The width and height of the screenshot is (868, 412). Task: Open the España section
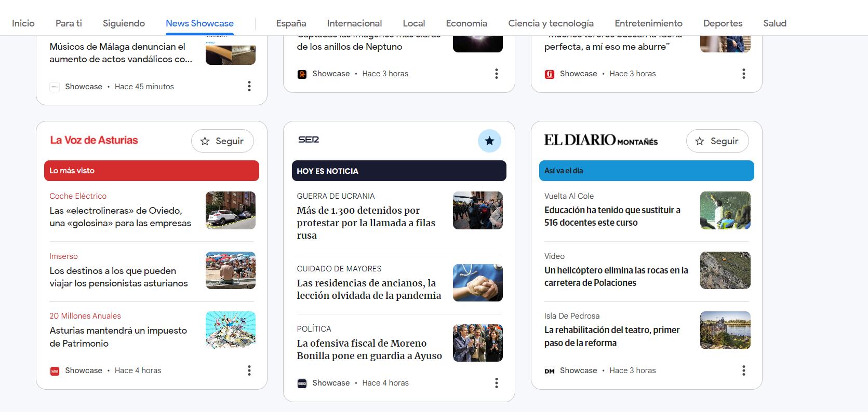(x=291, y=23)
